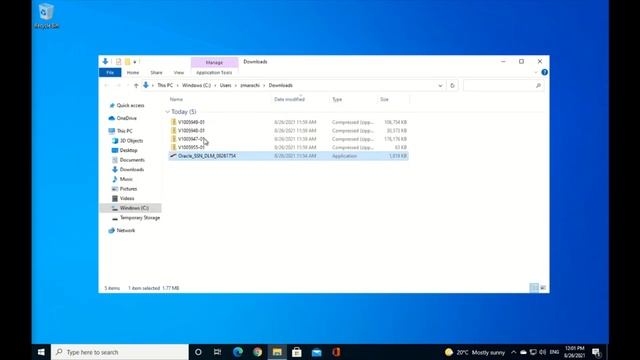Switch to the View ribbon tab
Screen dimensions: 640x360
pos(179,73)
